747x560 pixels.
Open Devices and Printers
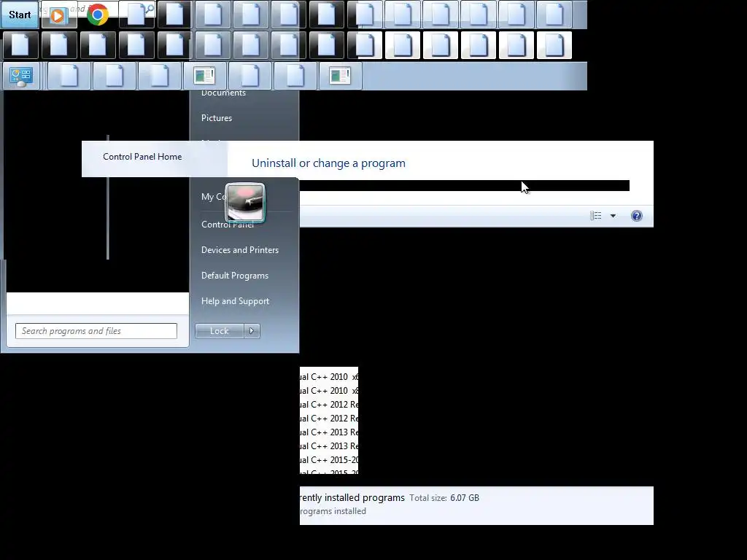(239, 250)
